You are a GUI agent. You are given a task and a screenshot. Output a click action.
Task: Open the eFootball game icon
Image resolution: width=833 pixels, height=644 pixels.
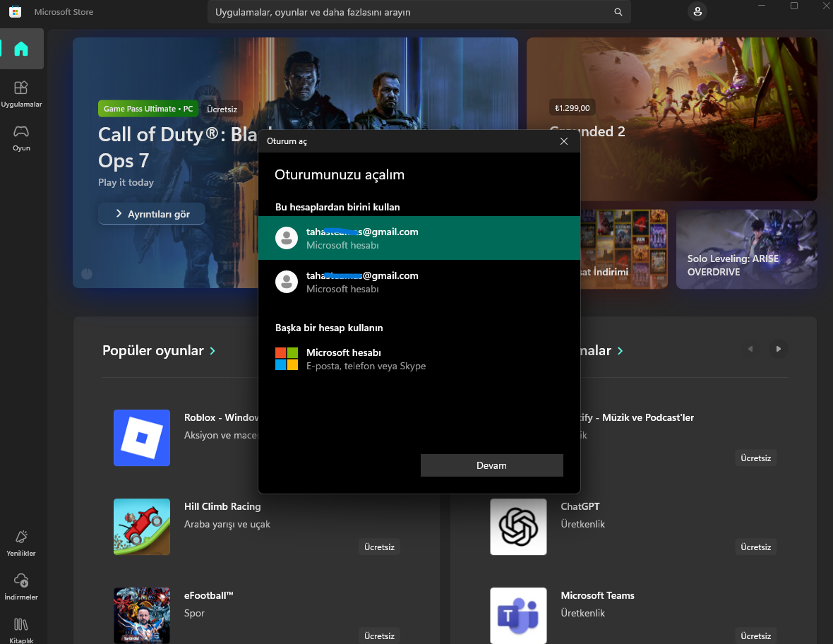[x=142, y=615]
